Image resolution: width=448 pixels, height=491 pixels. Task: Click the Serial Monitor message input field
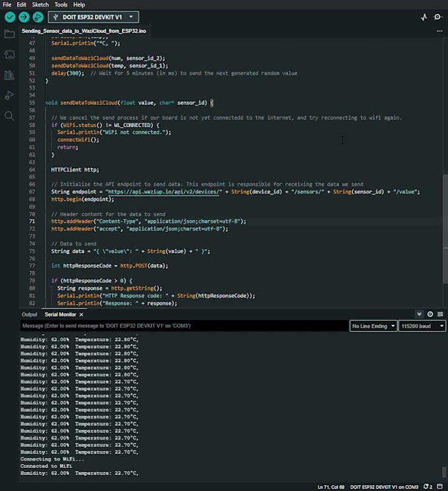click(183, 326)
